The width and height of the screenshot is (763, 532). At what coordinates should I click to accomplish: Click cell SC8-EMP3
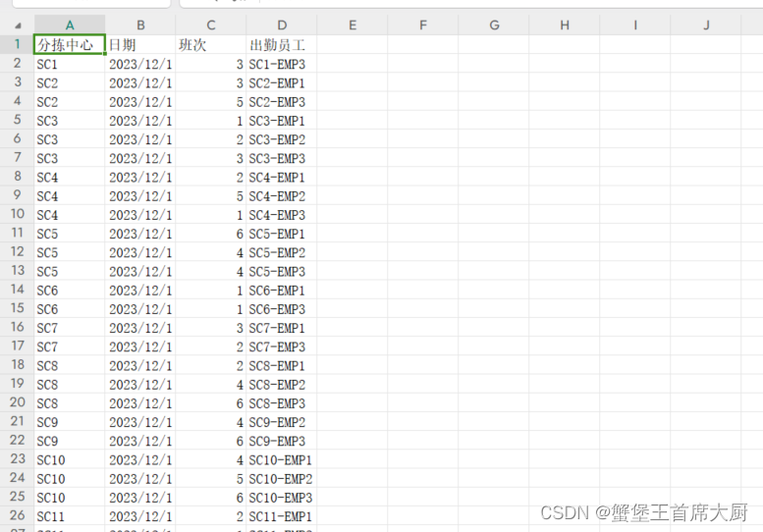(x=282, y=403)
